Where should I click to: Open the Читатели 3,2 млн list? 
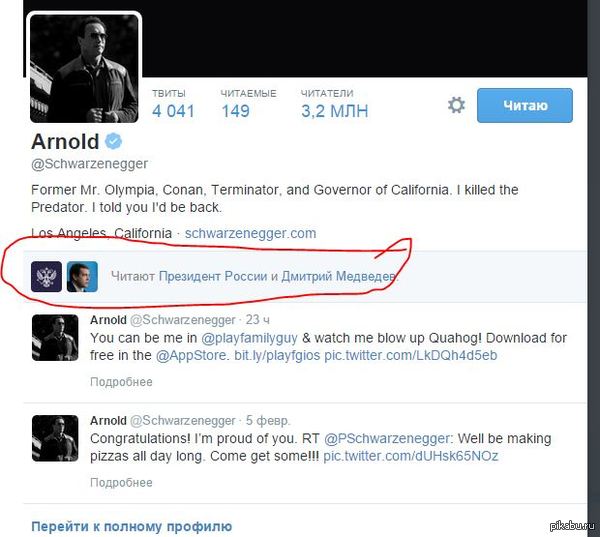click(334, 104)
